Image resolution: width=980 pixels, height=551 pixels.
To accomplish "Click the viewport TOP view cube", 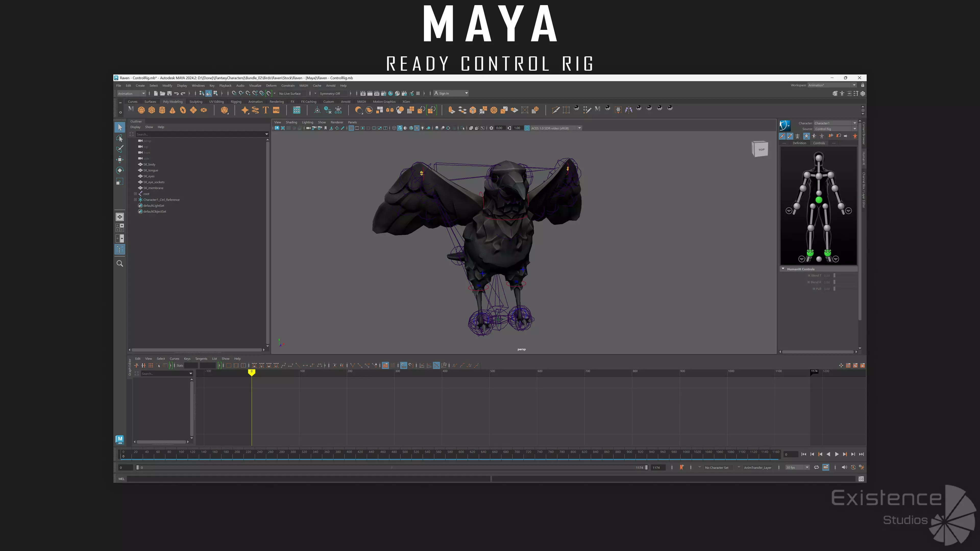I will tap(760, 149).
